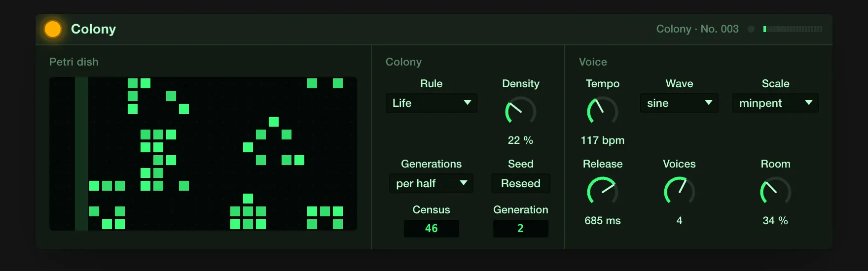Expand the Generations per half dropdown
Image resolution: width=868 pixels, height=271 pixels.
432,183
